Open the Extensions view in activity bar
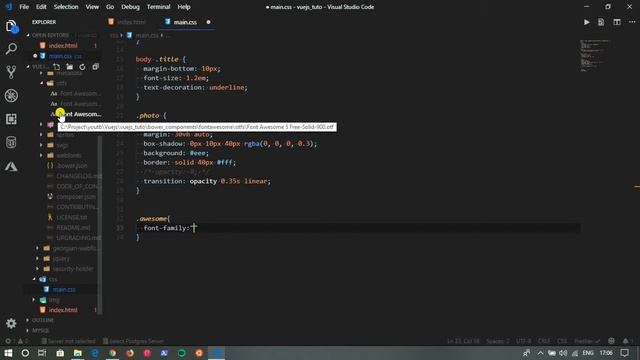Screen dimensions: 640x360 [11, 119]
